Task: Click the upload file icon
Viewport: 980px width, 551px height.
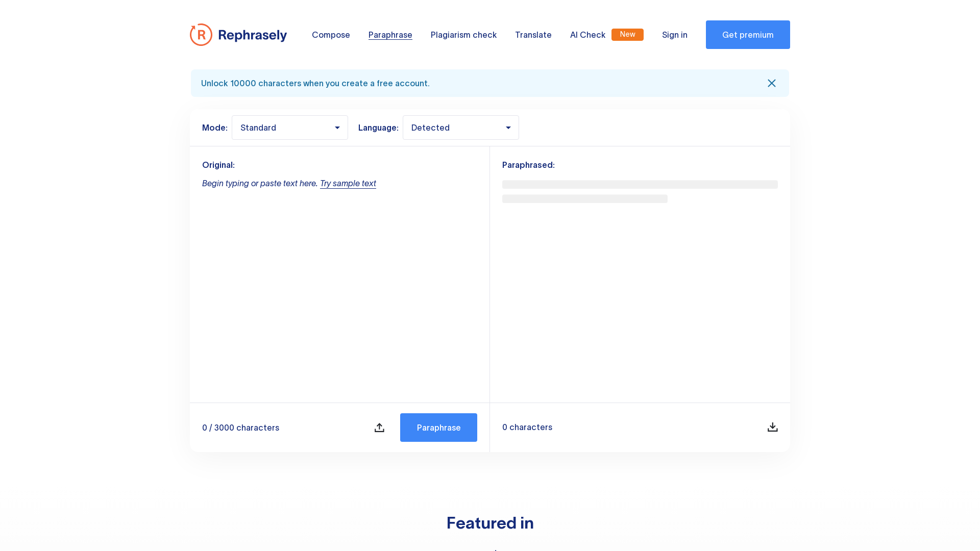Action: point(379,428)
